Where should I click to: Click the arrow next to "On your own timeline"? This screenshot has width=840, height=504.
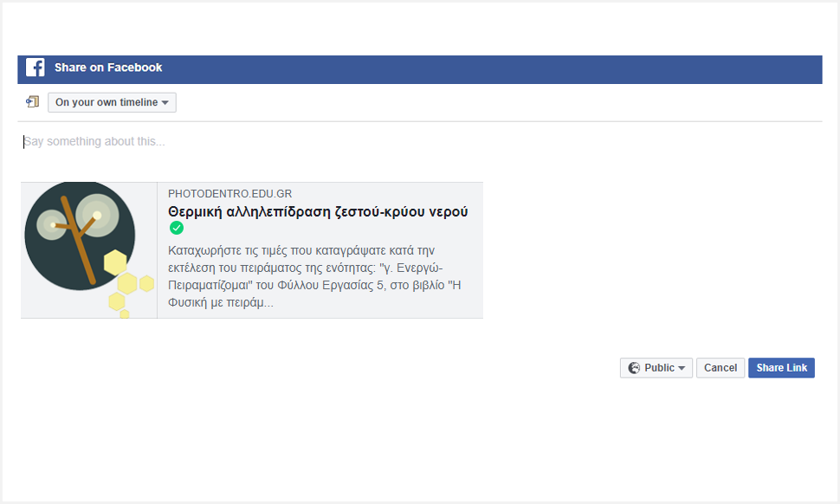point(165,103)
